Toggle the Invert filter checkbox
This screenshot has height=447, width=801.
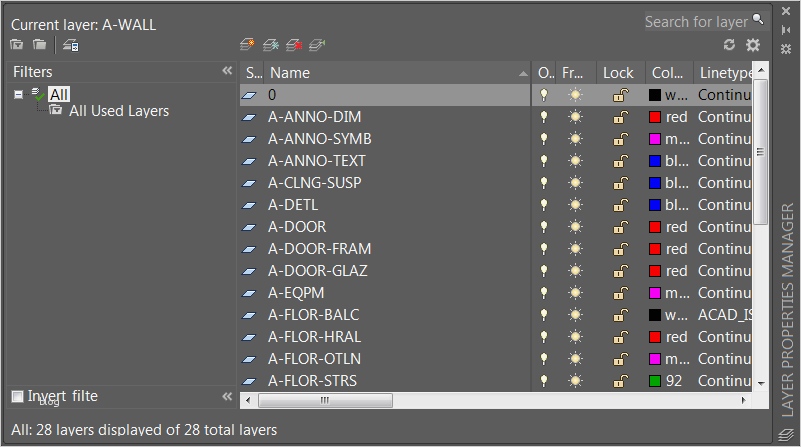coord(18,397)
